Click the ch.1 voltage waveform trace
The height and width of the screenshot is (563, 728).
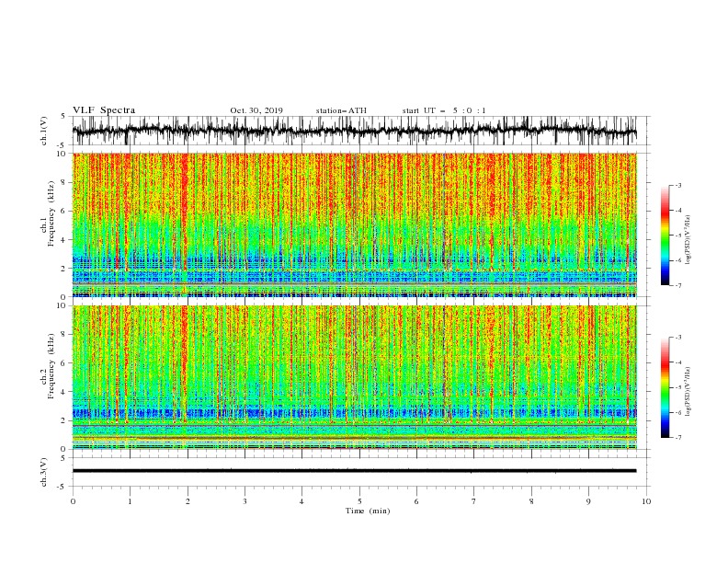(x=354, y=131)
